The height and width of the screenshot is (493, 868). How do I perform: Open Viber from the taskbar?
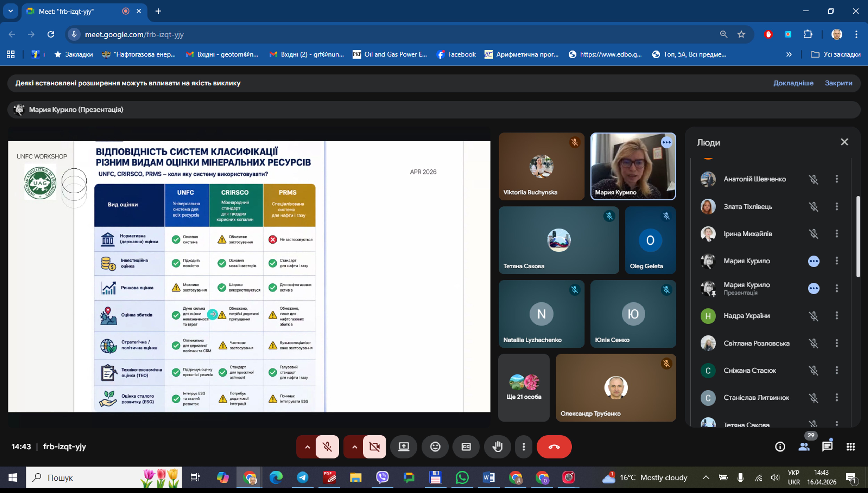coord(382,478)
